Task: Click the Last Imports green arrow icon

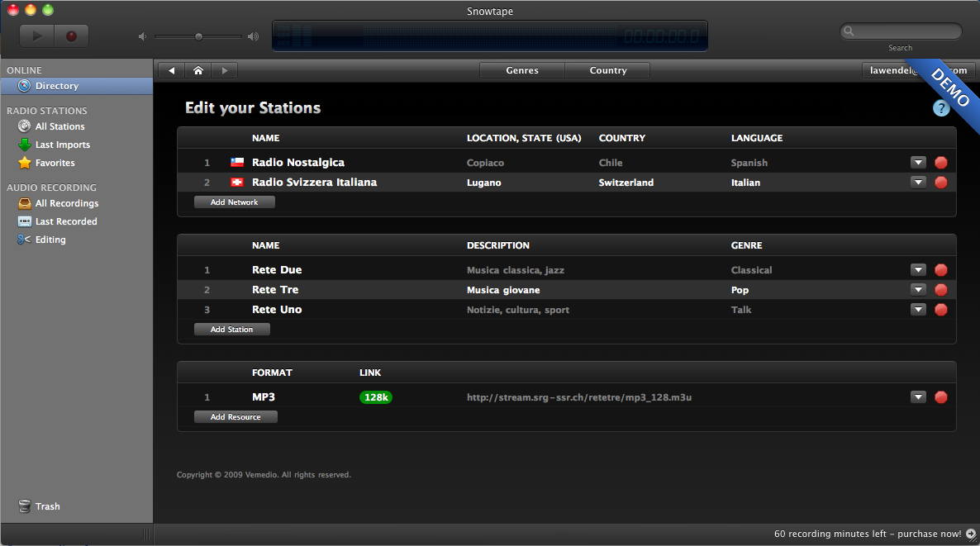Action: pos(24,145)
